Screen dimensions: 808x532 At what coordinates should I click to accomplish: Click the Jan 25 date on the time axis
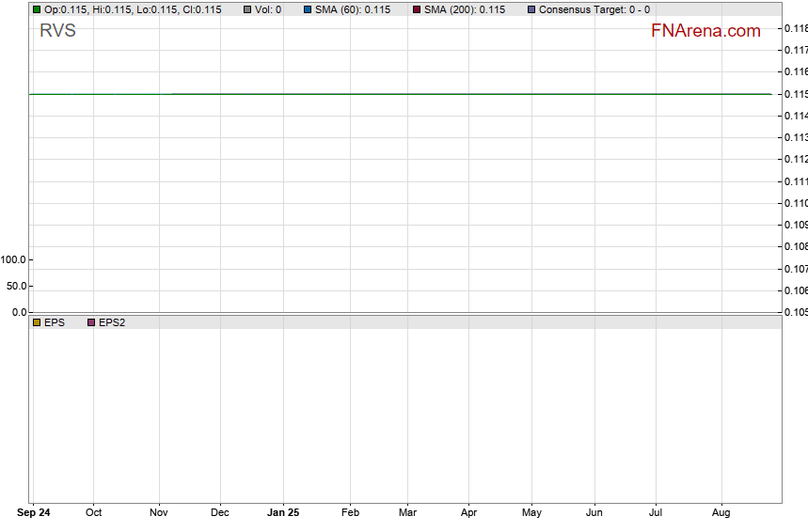coord(283,513)
